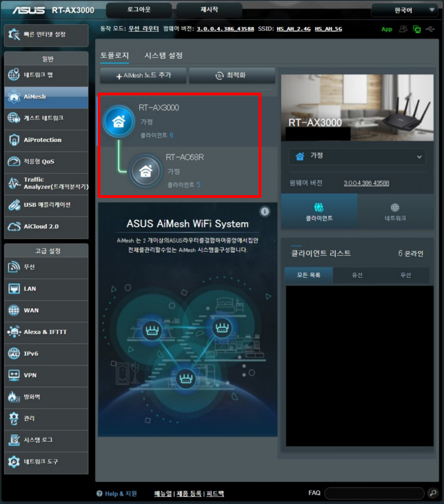444x504 pixels.
Task: Open Traffic Analyzer in the sidebar
Action: [x=46, y=184]
